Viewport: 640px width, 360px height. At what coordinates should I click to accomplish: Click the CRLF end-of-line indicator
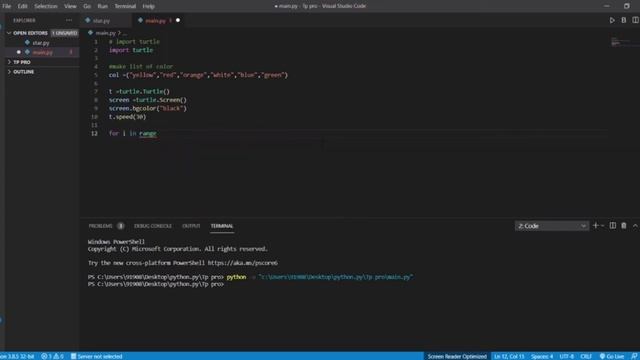586,356
